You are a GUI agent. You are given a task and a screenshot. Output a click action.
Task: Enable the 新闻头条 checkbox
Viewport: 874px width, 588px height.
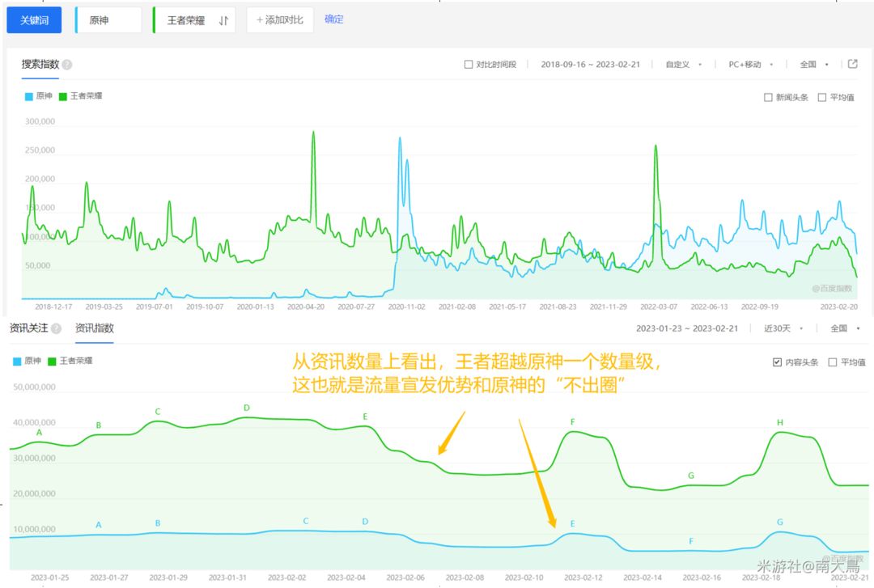[x=768, y=98]
